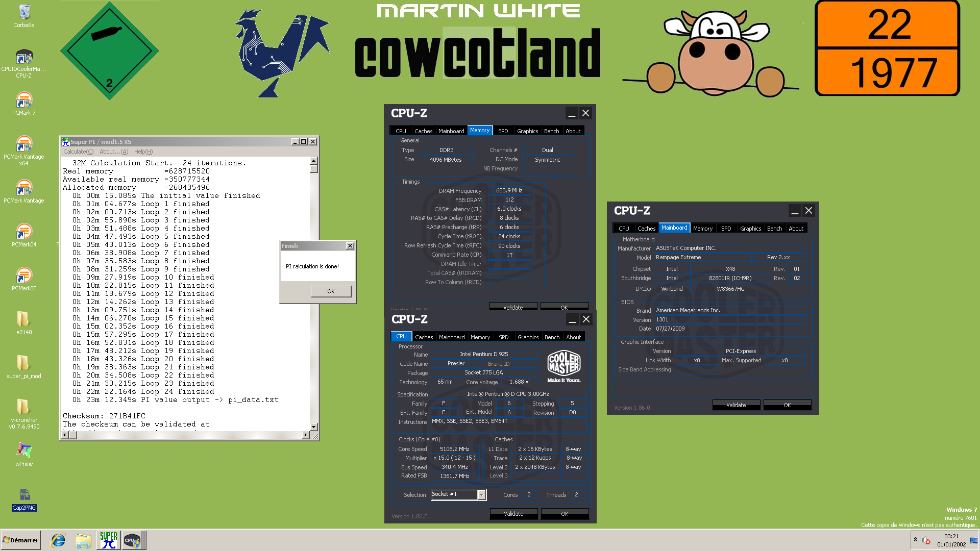Click Validate in memory CPU-Z window
Viewport: 980px width, 551px height.
coord(513,307)
